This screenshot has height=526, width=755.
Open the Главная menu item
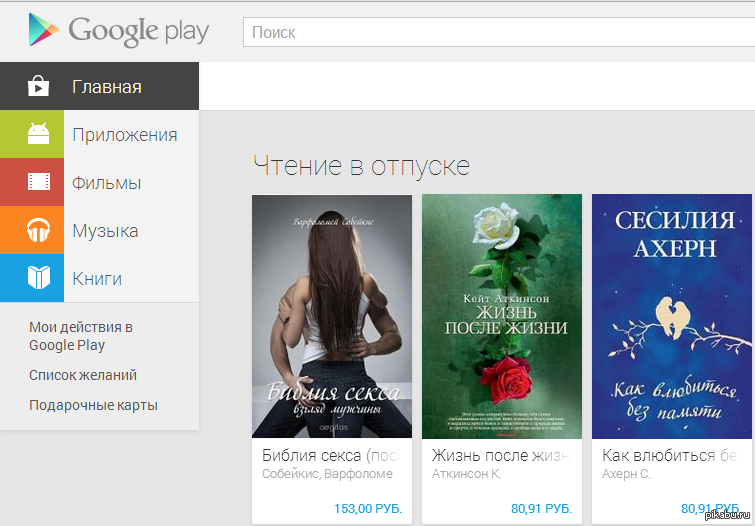click(107, 87)
